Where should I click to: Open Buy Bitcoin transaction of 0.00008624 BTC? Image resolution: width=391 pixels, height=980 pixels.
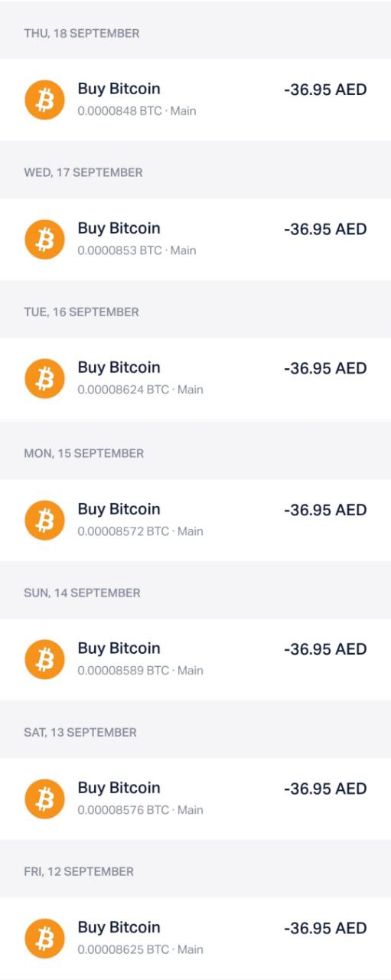(195, 378)
